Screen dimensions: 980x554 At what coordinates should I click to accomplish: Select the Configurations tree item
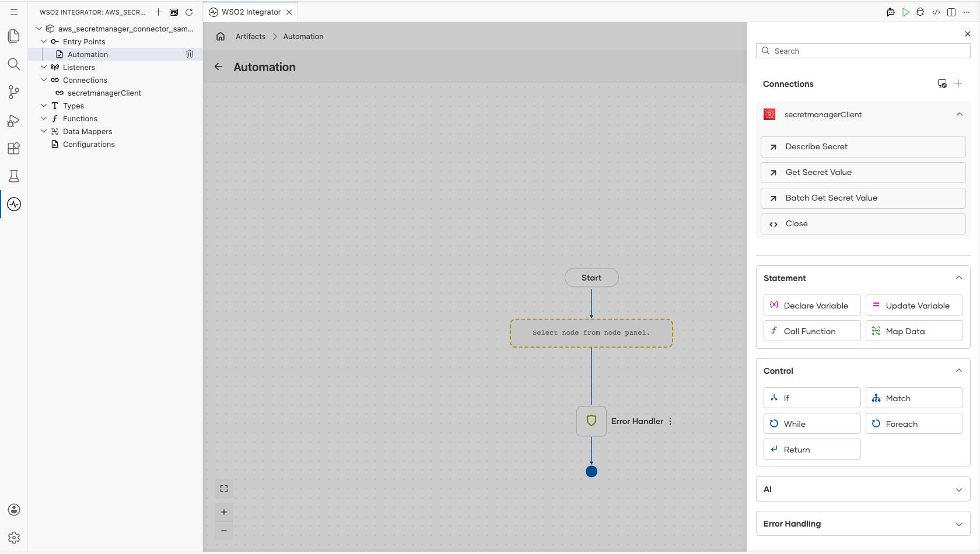pyautogui.click(x=89, y=144)
